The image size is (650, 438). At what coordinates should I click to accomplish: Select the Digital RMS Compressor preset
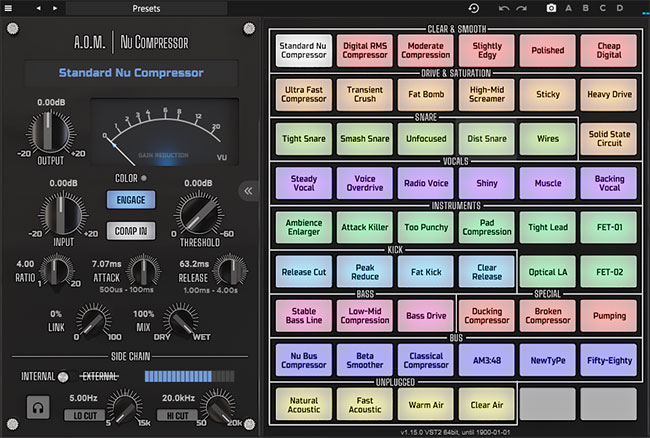365,51
